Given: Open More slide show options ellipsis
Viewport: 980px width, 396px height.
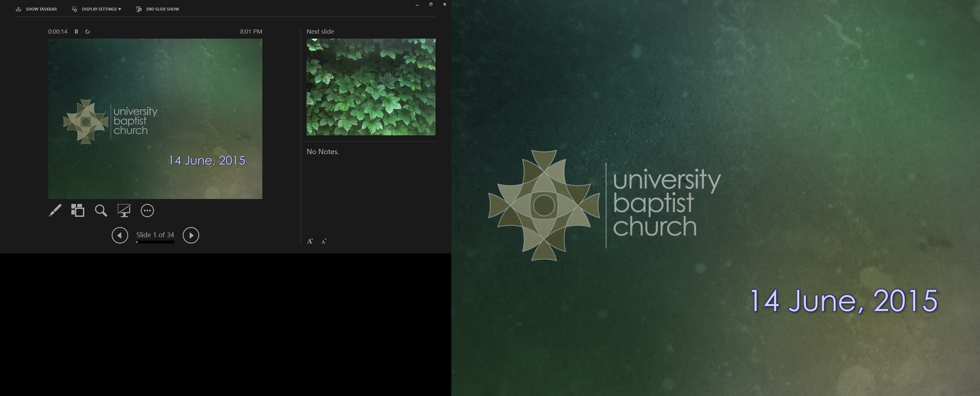Looking at the screenshot, I should point(147,211).
